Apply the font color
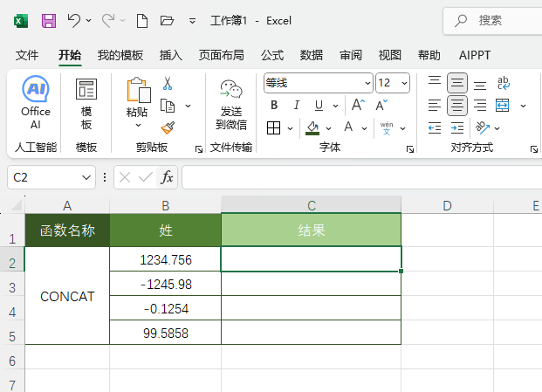The image size is (542, 392). click(348, 127)
